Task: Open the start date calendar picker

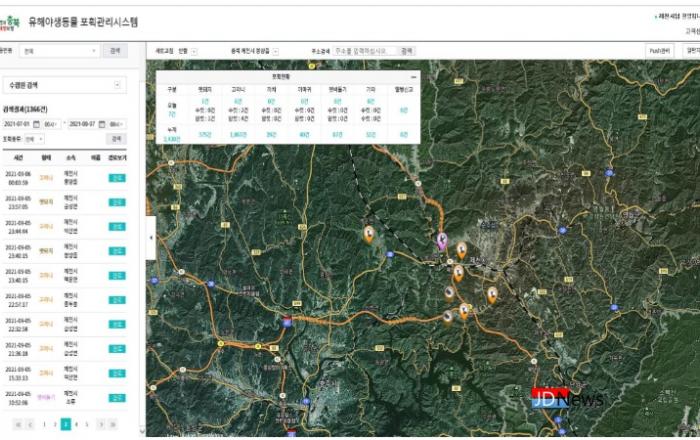Action: point(35,124)
